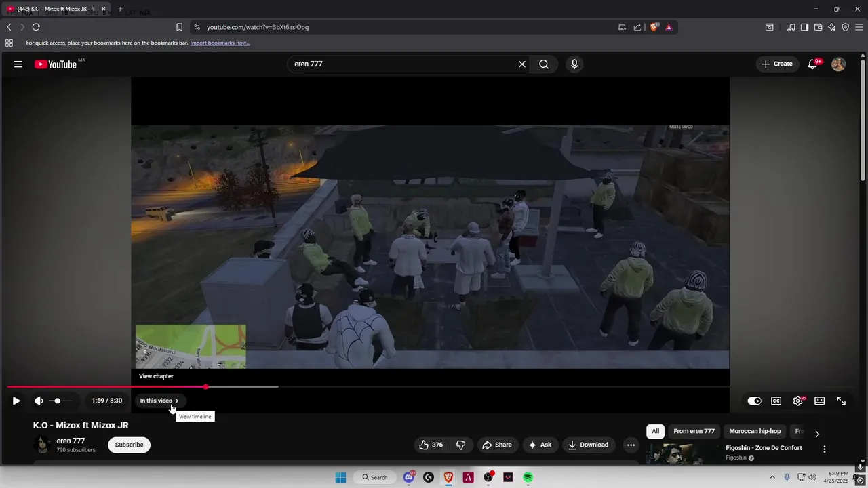Viewport: 868px width, 488px height.
Task: Open the tab search icon
Action: pyautogui.click(x=769, y=27)
